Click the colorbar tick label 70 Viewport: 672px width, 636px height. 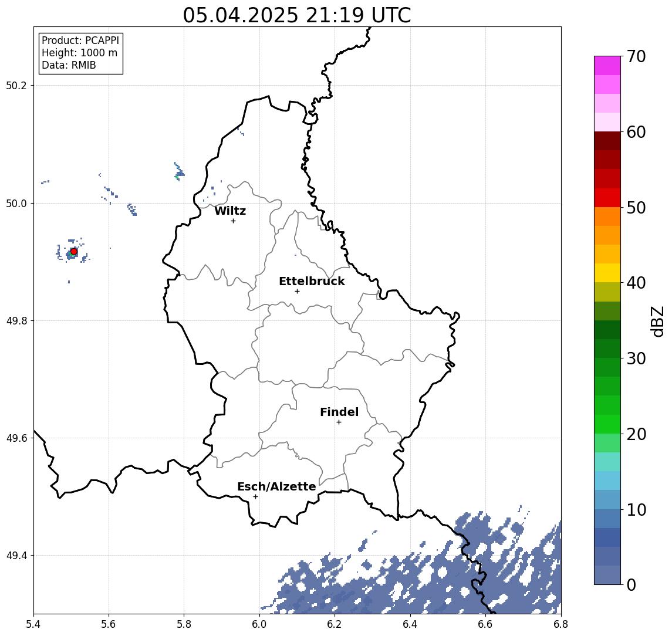(x=636, y=56)
